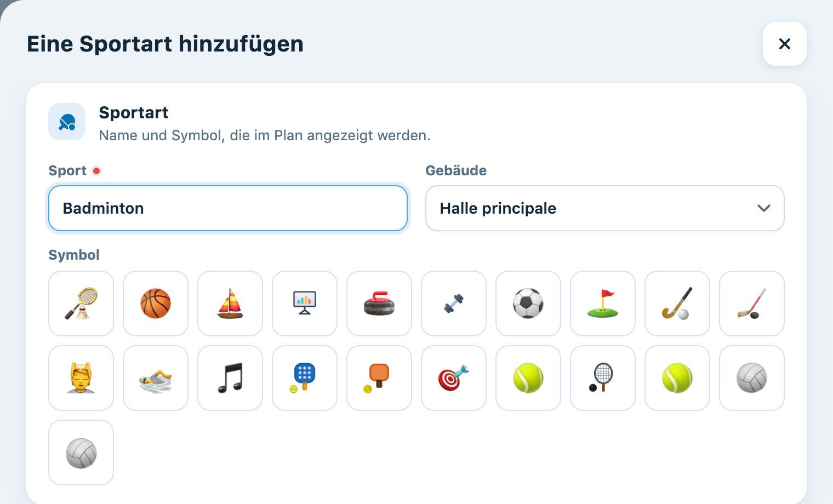Pick the ice hockey stick symbol
The width and height of the screenshot is (833, 504).
752,303
